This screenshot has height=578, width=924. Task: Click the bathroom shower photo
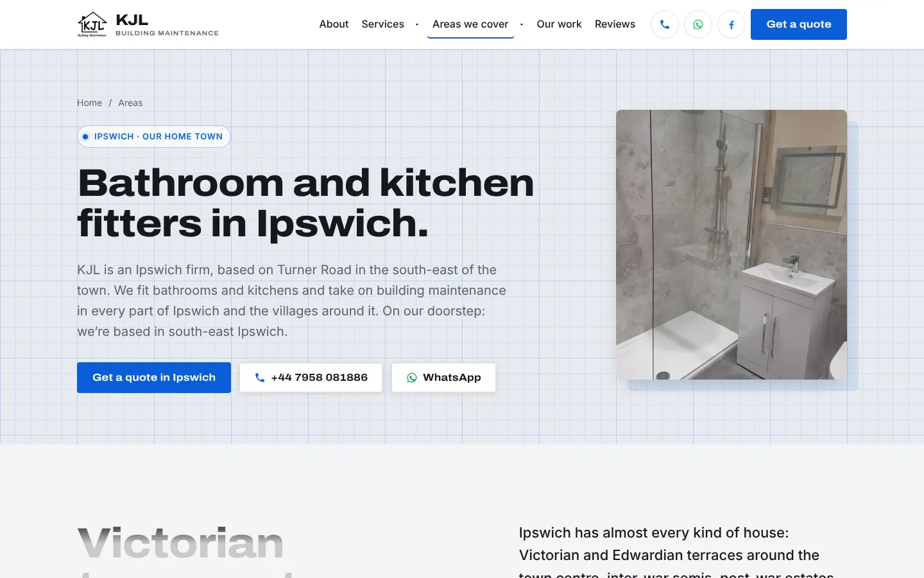click(732, 245)
